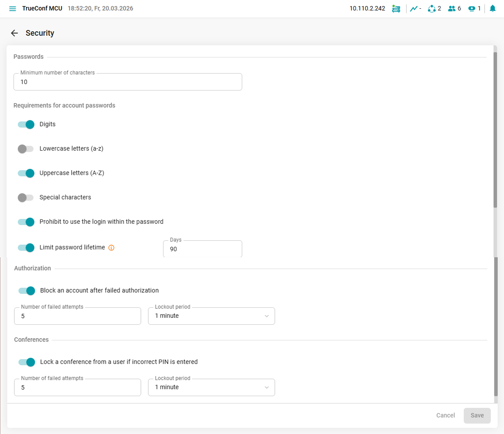The height and width of the screenshot is (434, 504).
Task: Expand the Authorization Lockout period dropdown
Action: tap(211, 316)
